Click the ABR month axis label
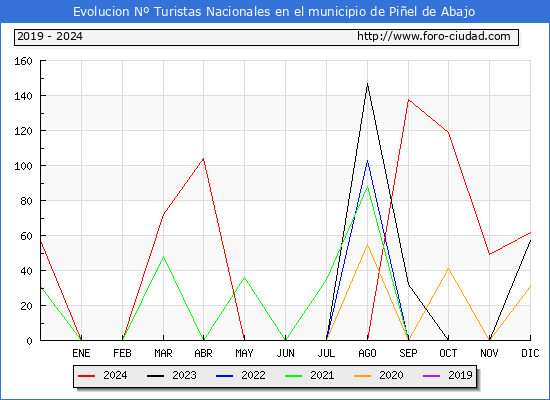Screen dimensions: 550x400 click(203, 353)
